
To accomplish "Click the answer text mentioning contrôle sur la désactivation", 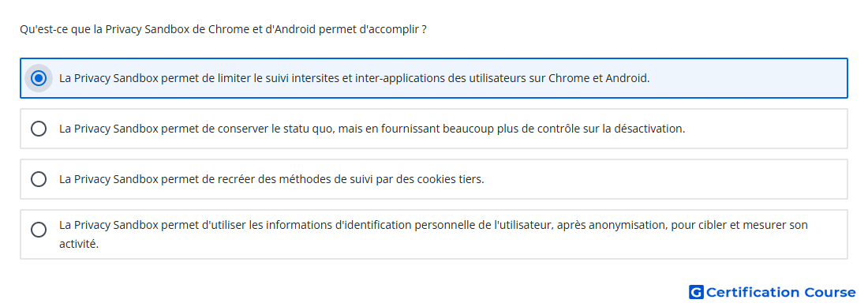I will (372, 129).
